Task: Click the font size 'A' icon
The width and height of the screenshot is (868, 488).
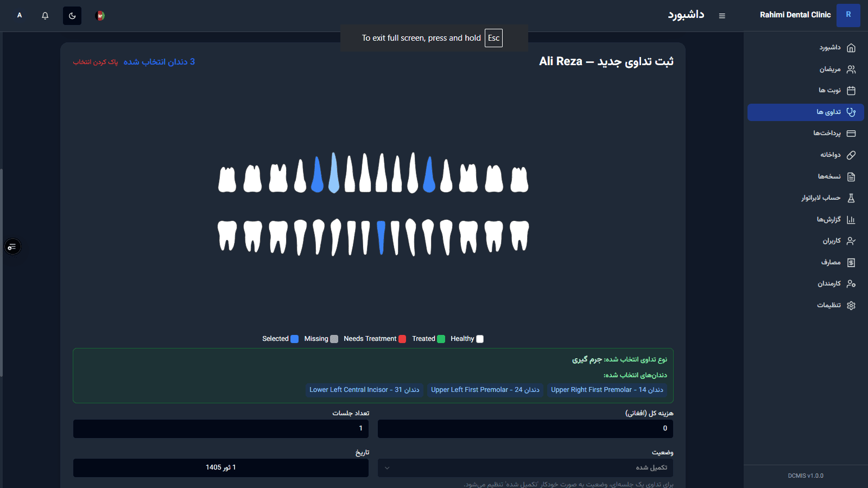Action: [x=20, y=15]
